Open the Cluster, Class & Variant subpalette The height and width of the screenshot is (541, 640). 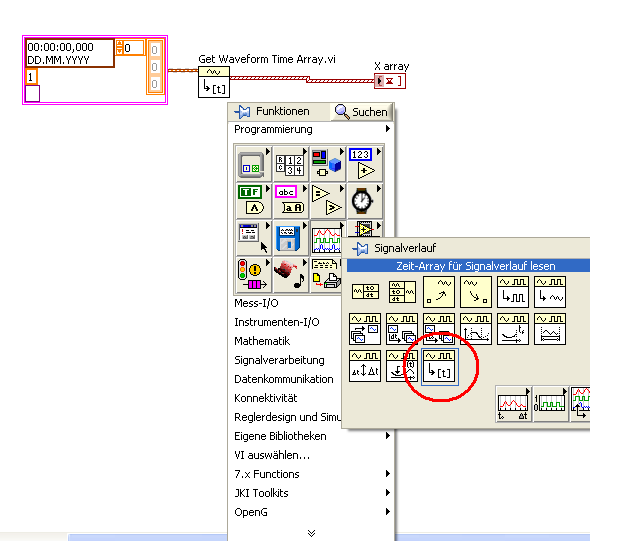click(327, 164)
